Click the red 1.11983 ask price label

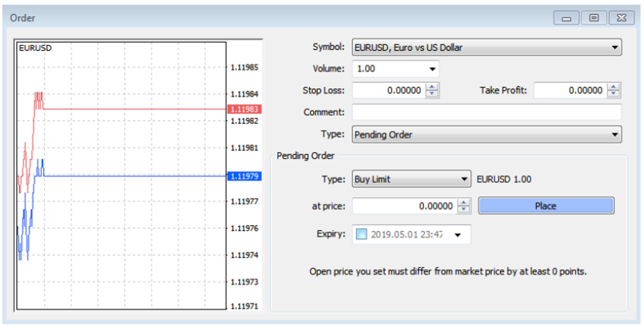point(244,109)
